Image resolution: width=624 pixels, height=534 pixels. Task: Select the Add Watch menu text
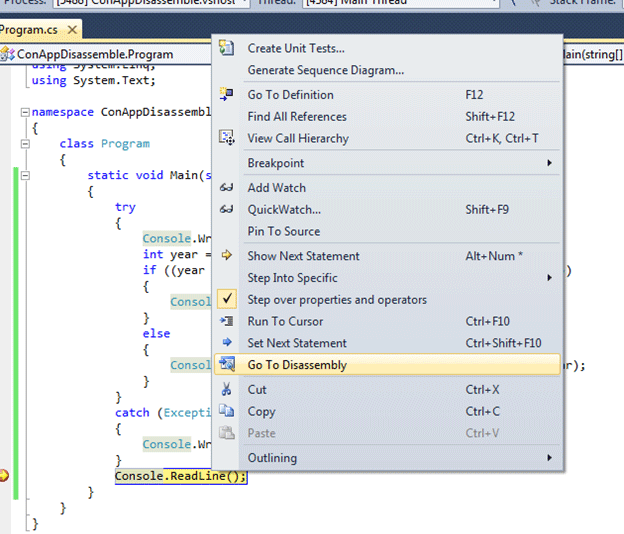pyautogui.click(x=277, y=187)
